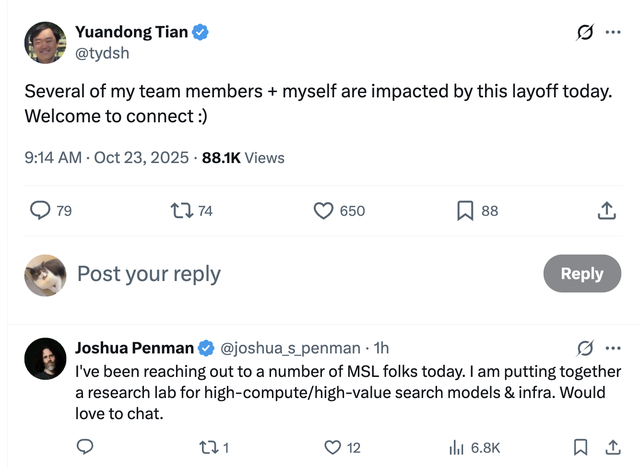View 88.1K Views analytics
Viewport: 640px width, 469px height.
pyautogui.click(x=243, y=157)
